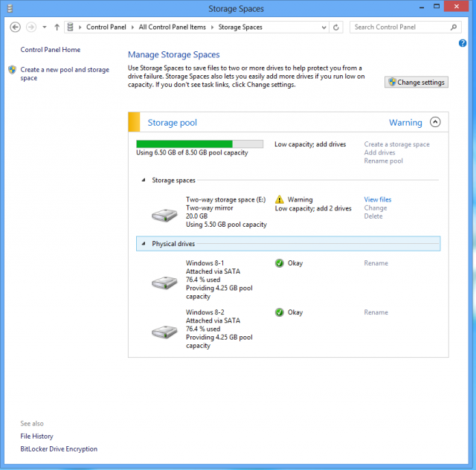Viewport: 476px width, 470px height.
Task: Open the View files link
Action: pyautogui.click(x=378, y=199)
